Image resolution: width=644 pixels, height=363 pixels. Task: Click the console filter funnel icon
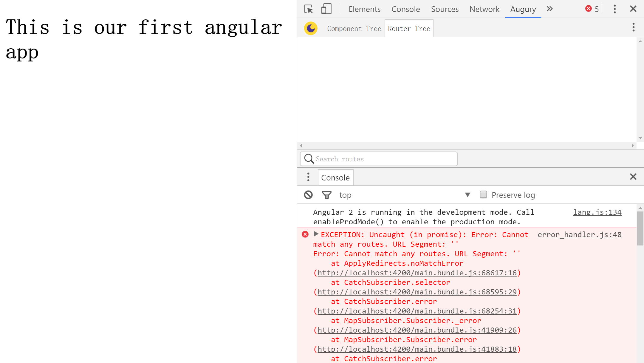[326, 195]
